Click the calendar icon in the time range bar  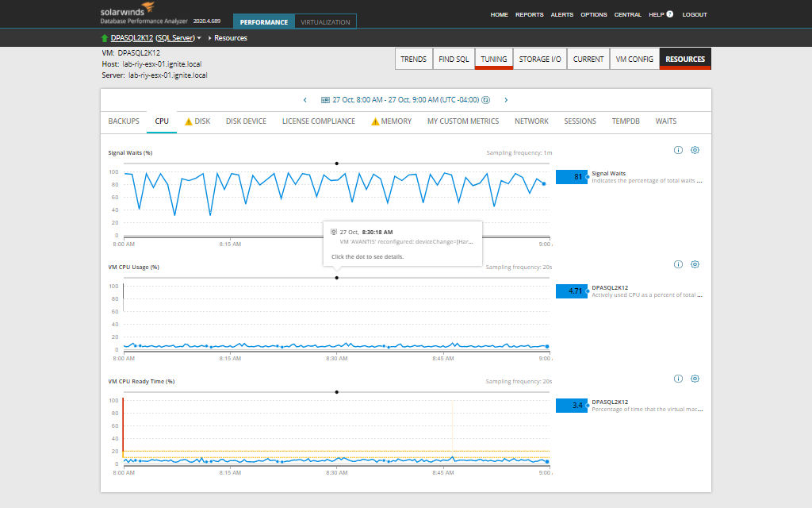pyautogui.click(x=324, y=100)
